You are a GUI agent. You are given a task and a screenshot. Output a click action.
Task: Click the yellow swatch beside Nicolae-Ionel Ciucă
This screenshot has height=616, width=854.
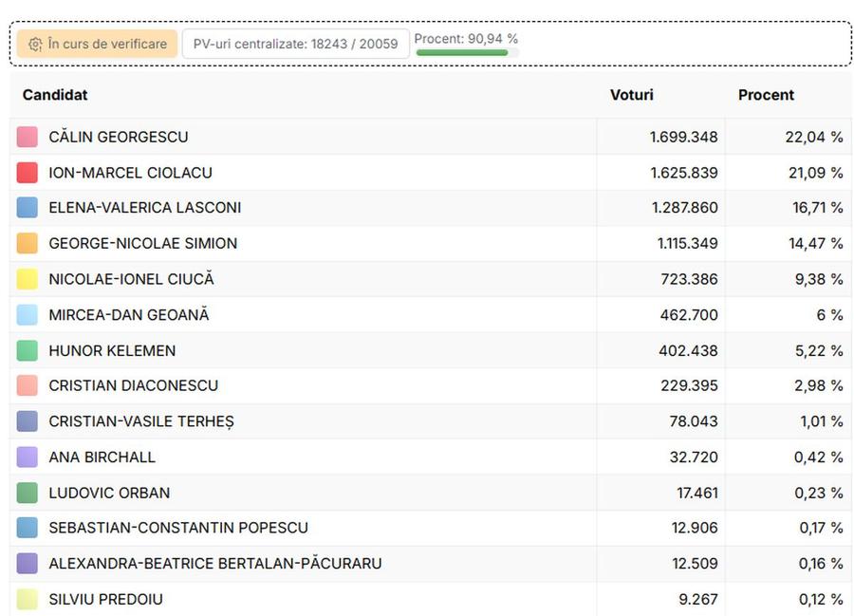[x=28, y=279]
